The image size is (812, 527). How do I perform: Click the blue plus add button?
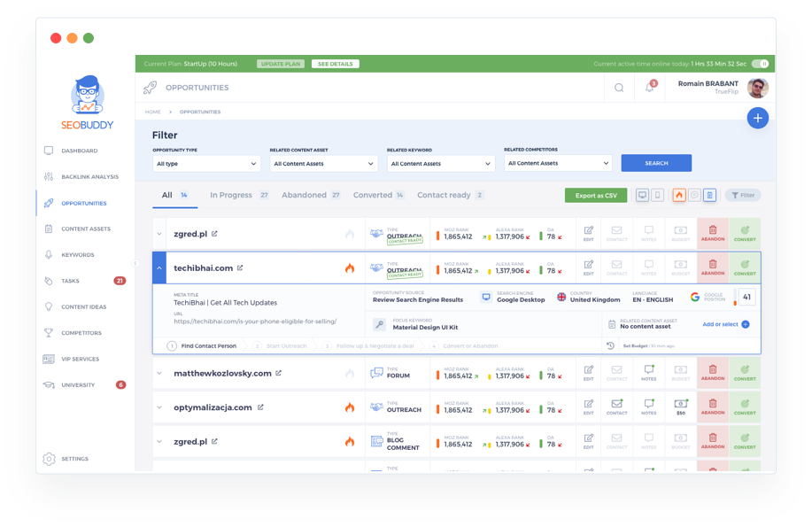point(757,118)
